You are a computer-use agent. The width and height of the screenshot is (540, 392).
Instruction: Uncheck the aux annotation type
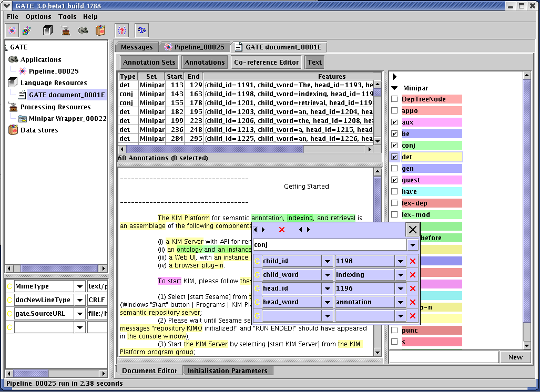[395, 122]
